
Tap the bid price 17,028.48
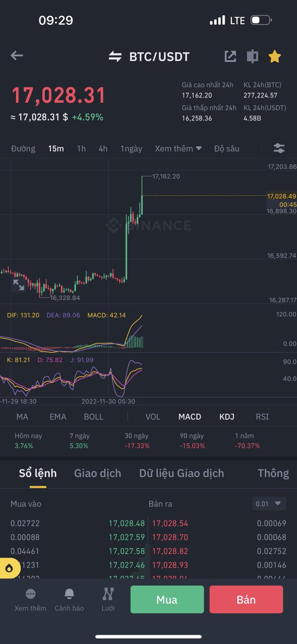tap(127, 523)
